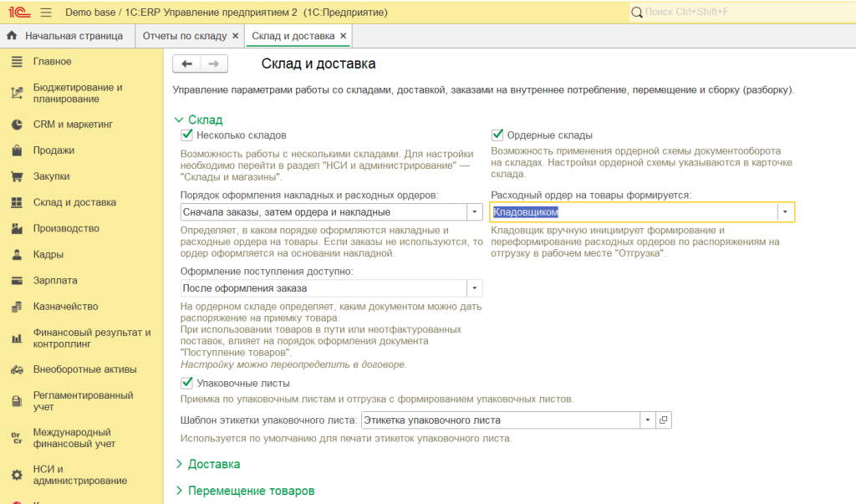Toggle Упаковочные листы checkbox
The width and height of the screenshot is (856, 504).
coord(186,383)
